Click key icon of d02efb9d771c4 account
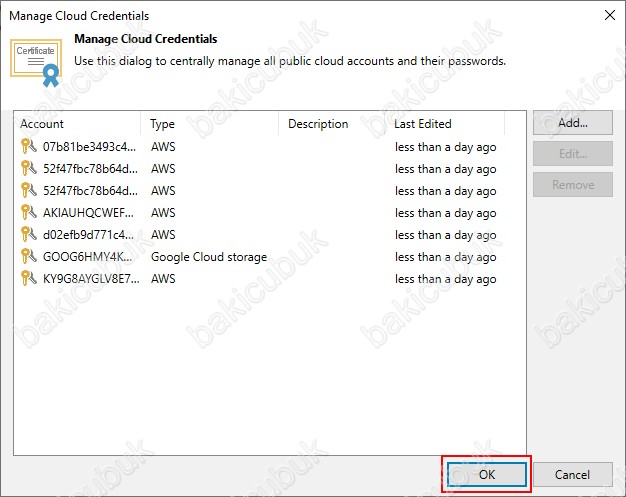The width and height of the screenshot is (626, 497). coord(28,234)
